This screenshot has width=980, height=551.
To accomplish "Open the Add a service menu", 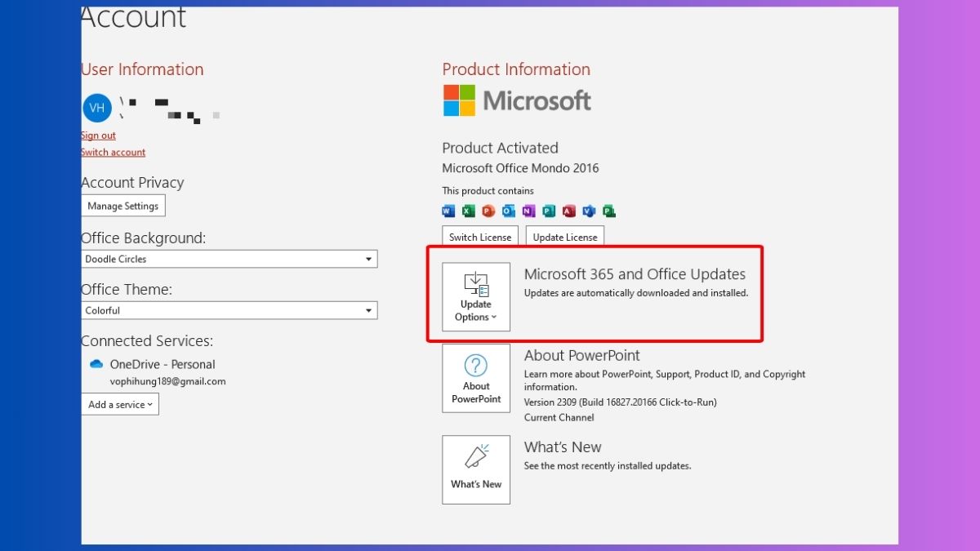I will point(120,404).
